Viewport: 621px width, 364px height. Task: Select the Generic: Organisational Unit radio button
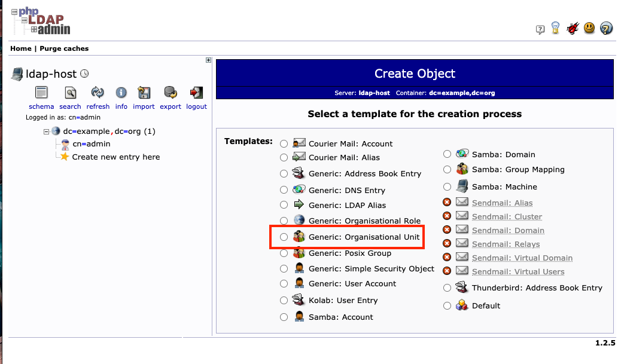[284, 237]
